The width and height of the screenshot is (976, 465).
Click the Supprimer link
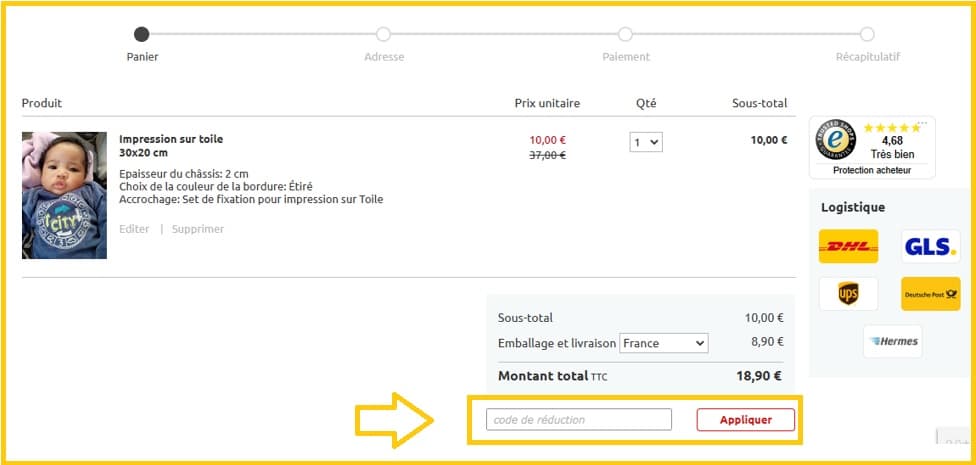198,229
